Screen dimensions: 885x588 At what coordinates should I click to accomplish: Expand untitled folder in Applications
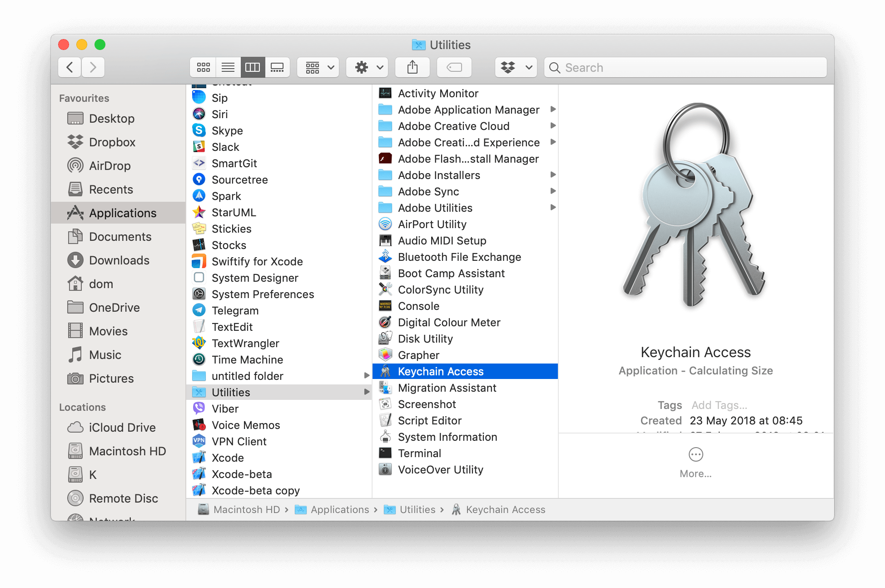(365, 375)
